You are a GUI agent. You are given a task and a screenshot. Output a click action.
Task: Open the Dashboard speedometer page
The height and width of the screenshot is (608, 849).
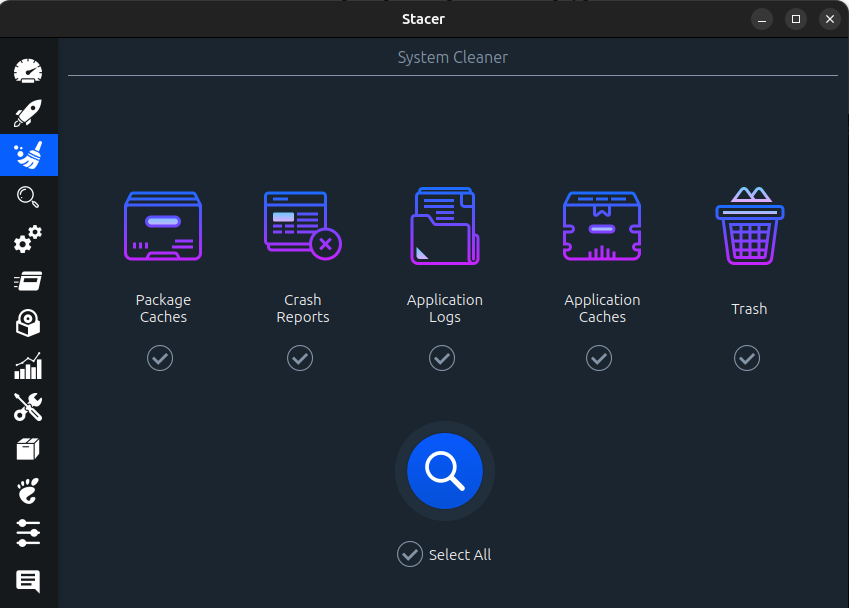28,71
